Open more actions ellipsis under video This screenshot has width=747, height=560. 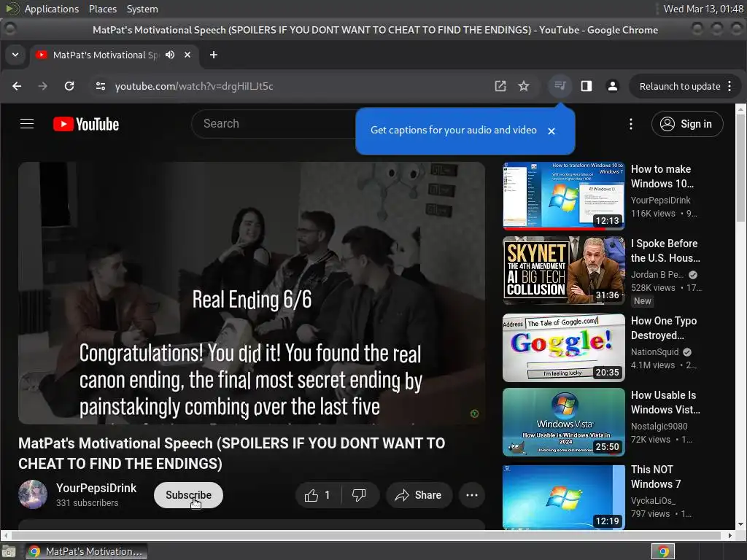coord(472,495)
